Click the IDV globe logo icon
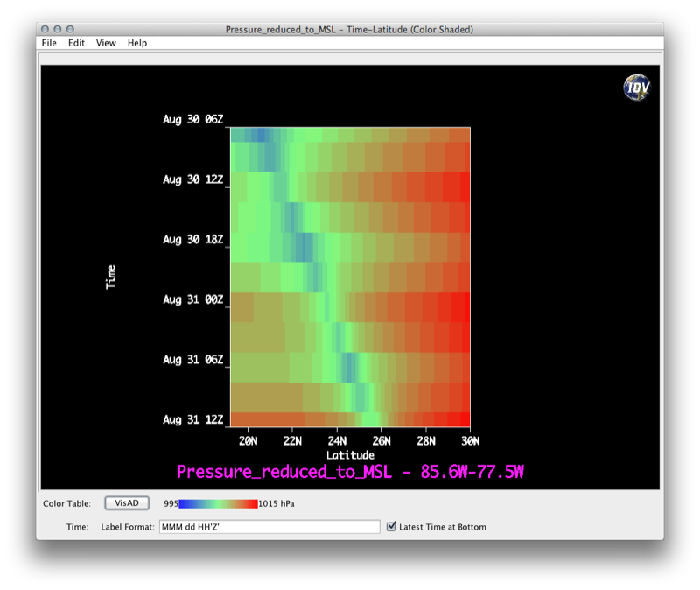Viewport: 700px width, 590px height. [x=636, y=87]
